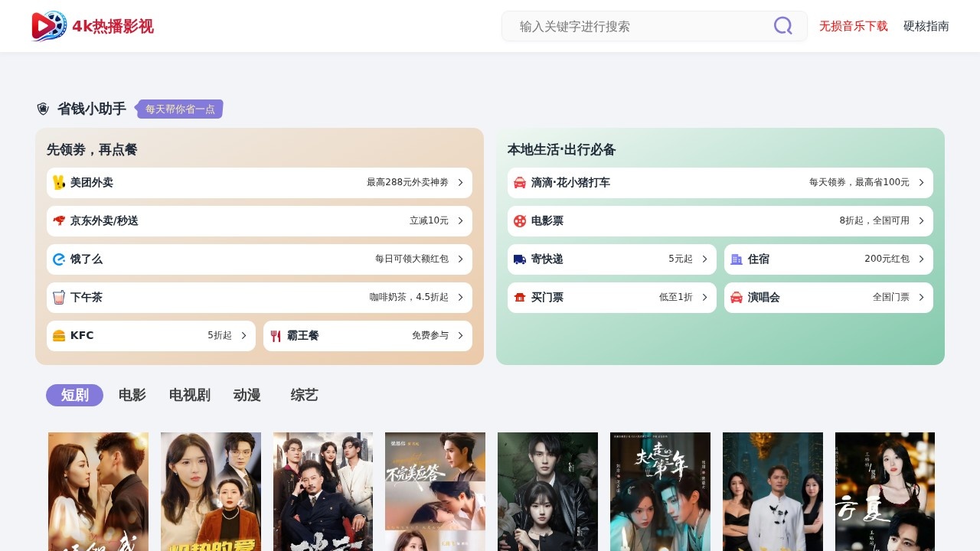Click the search magnifier icon
The width and height of the screenshot is (980, 551).
[x=782, y=26]
